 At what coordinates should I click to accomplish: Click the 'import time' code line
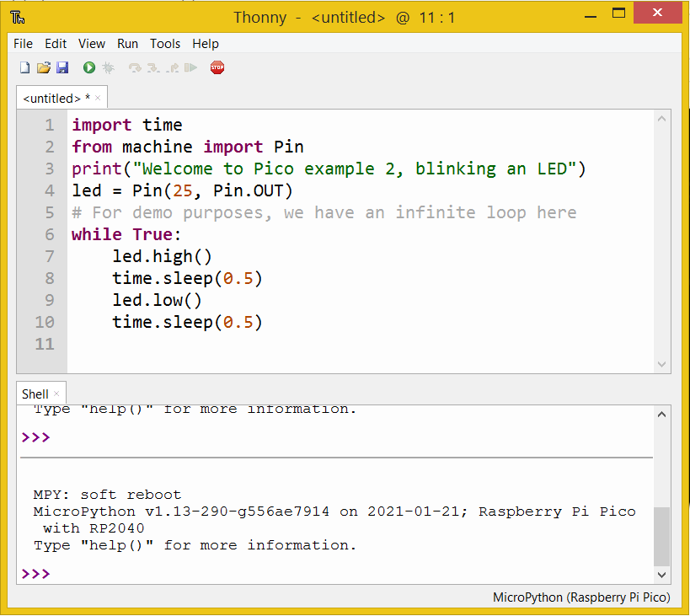[126, 125]
